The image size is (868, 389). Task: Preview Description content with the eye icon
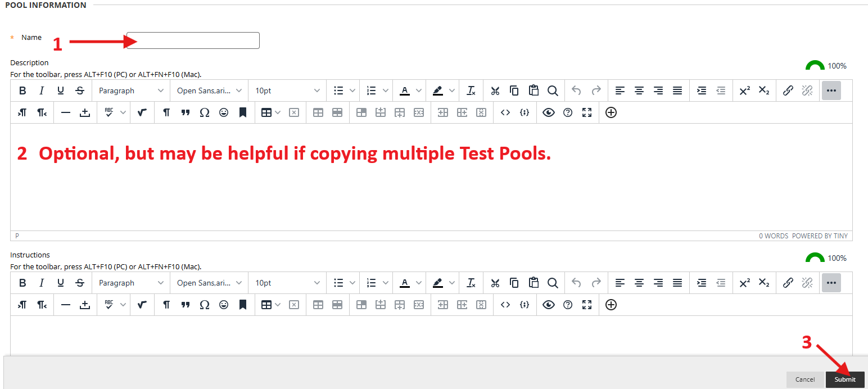pos(549,112)
